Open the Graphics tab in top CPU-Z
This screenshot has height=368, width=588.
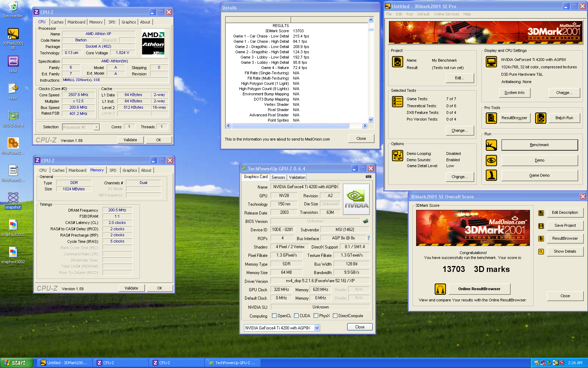point(128,22)
